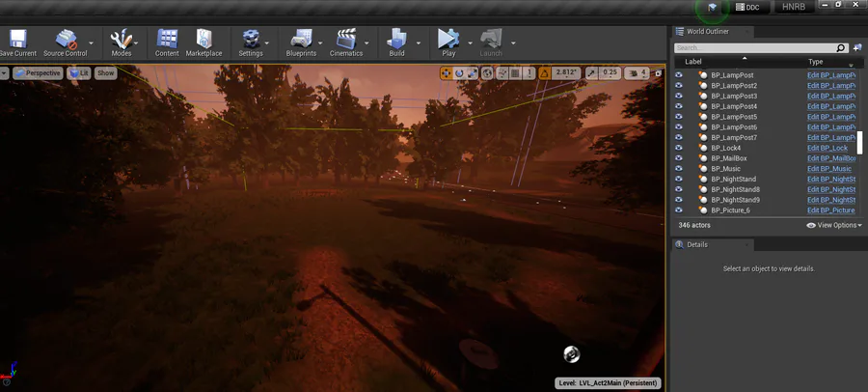Toggle visibility of BP_Music
This screenshot has height=392, width=868.
pyautogui.click(x=679, y=169)
